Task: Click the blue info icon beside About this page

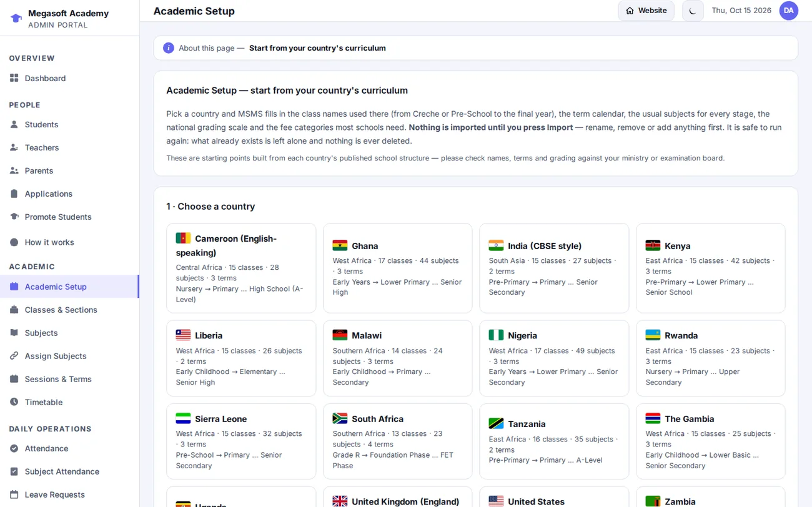Action: [169, 48]
